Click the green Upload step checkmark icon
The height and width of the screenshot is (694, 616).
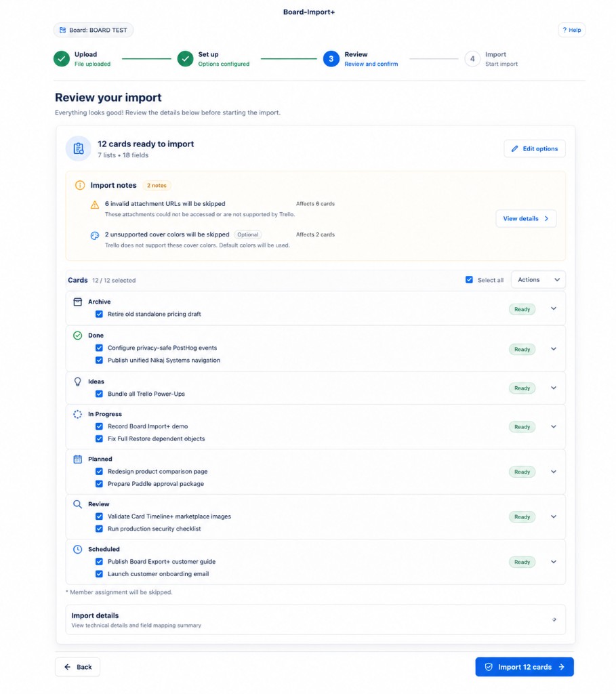coord(62,58)
